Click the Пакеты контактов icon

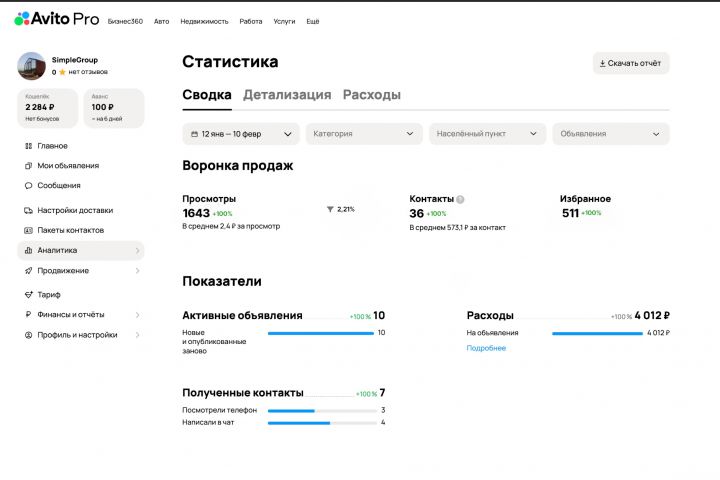point(28,230)
